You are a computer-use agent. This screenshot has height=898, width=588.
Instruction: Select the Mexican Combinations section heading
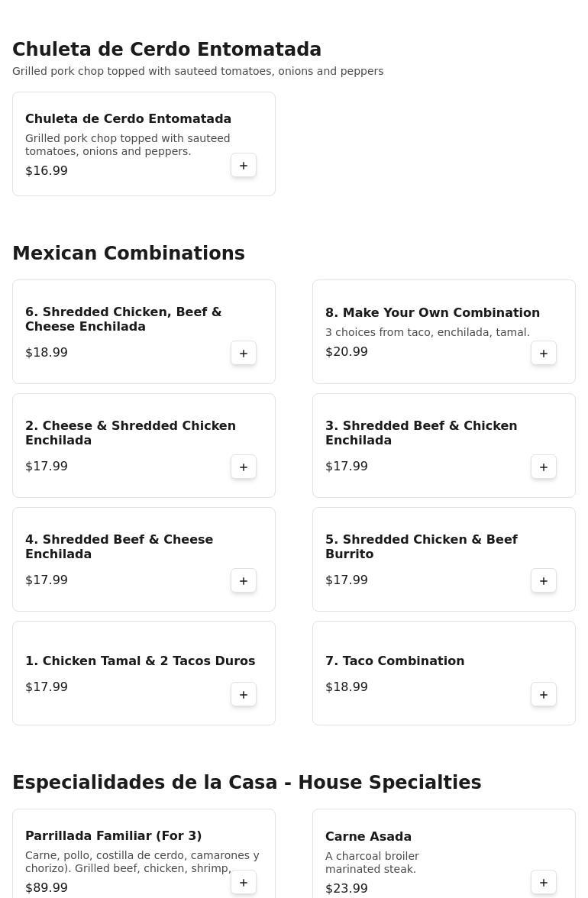pos(128,254)
